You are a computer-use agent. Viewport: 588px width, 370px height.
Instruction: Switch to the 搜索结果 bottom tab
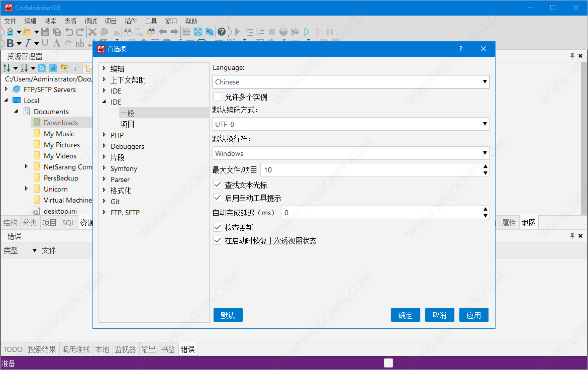click(42, 349)
